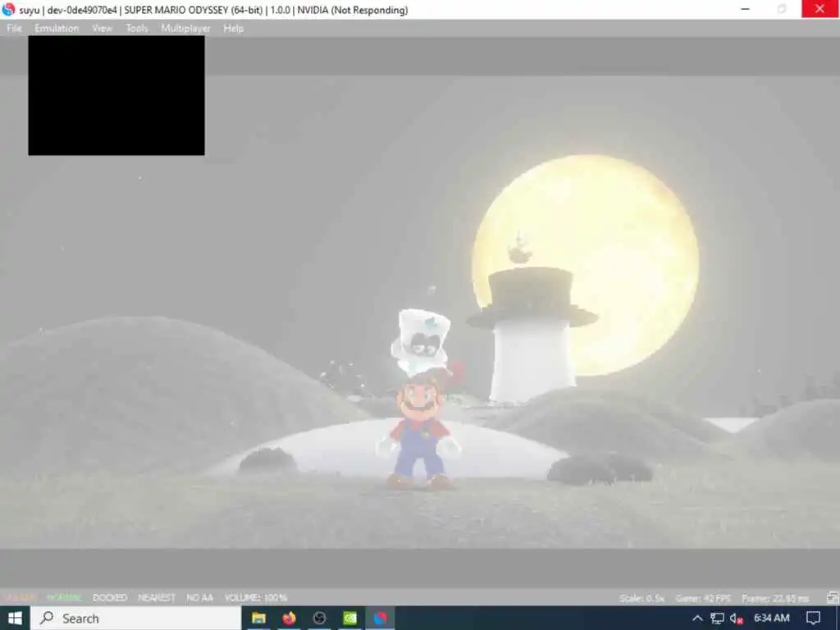Click the network icon in system tray
The width and height of the screenshot is (840, 630).
point(717,619)
